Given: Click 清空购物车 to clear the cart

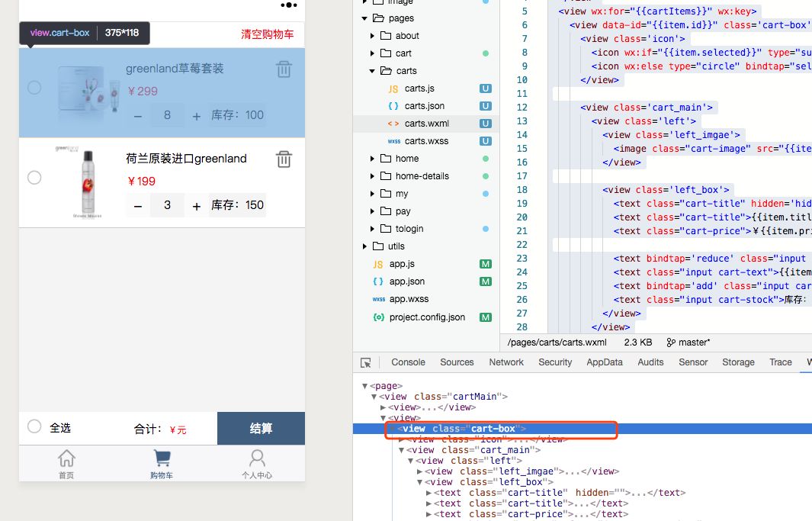Looking at the screenshot, I should click(x=267, y=34).
